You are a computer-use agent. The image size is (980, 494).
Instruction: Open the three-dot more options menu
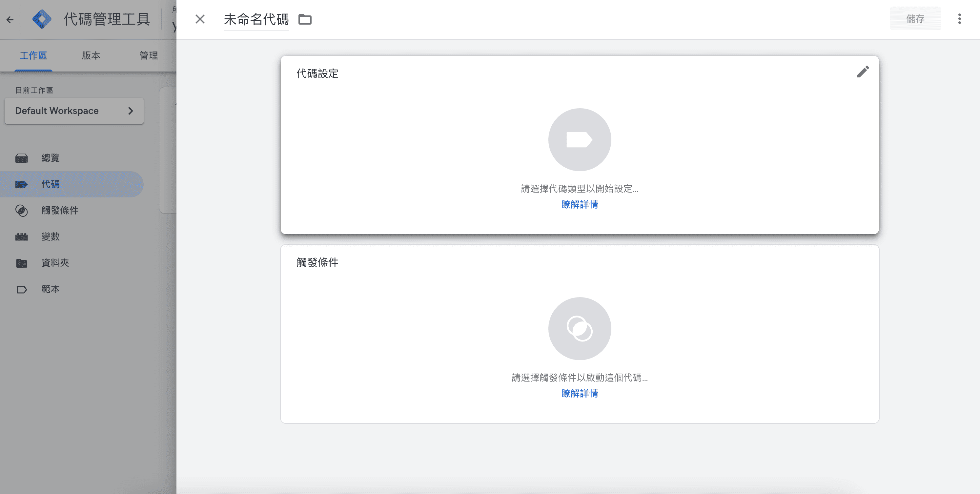(x=959, y=19)
